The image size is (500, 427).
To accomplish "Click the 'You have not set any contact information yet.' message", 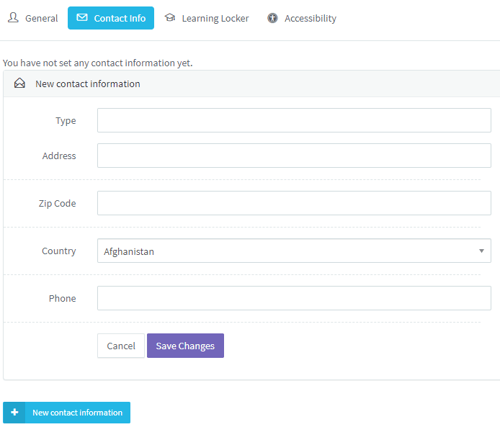I will [x=98, y=63].
